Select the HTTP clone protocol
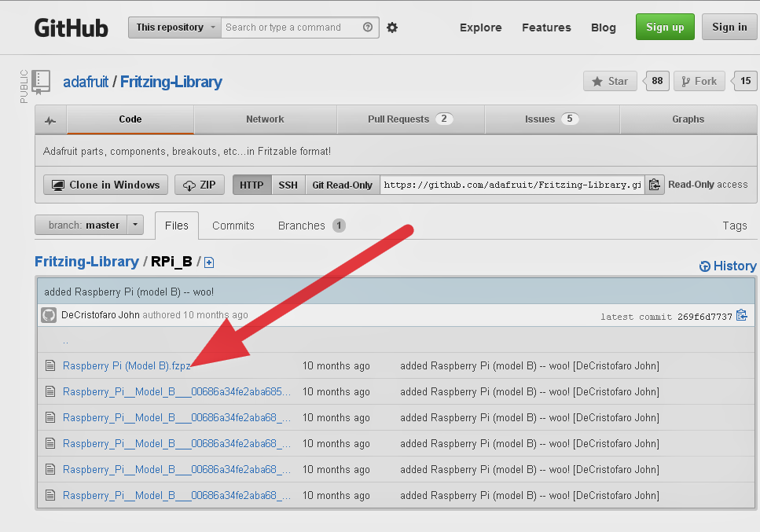The image size is (760, 532). coord(251,185)
